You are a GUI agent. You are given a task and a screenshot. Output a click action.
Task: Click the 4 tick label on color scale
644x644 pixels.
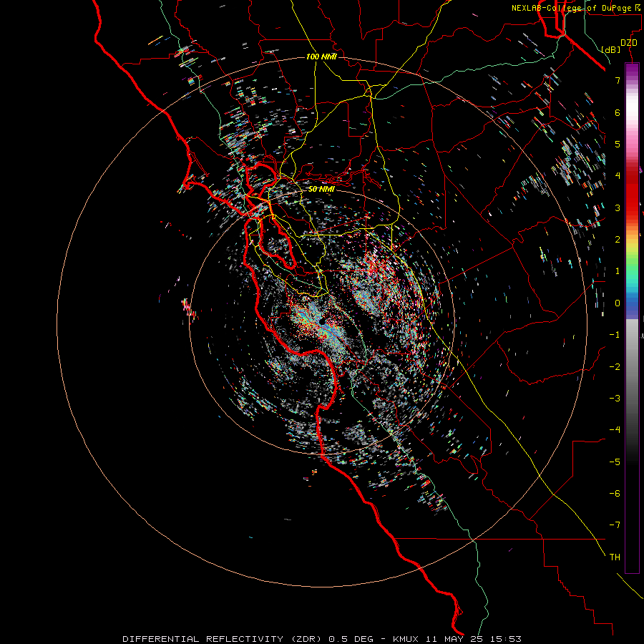click(x=618, y=176)
